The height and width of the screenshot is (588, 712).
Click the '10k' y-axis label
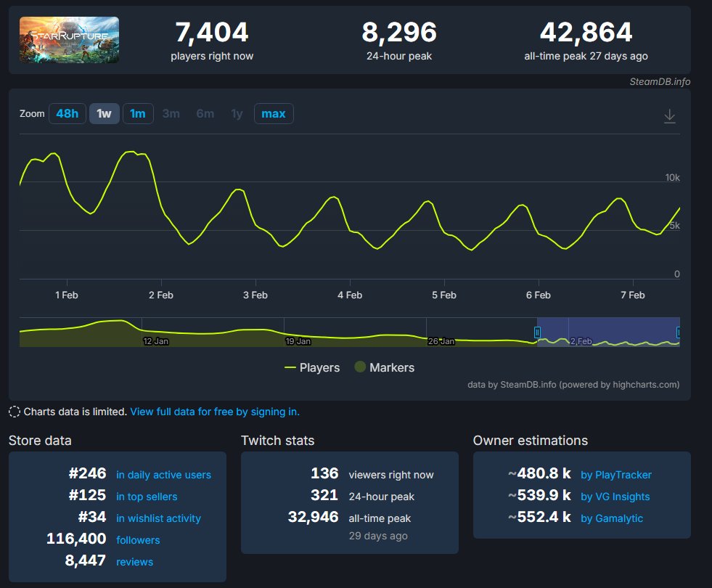[673, 178]
